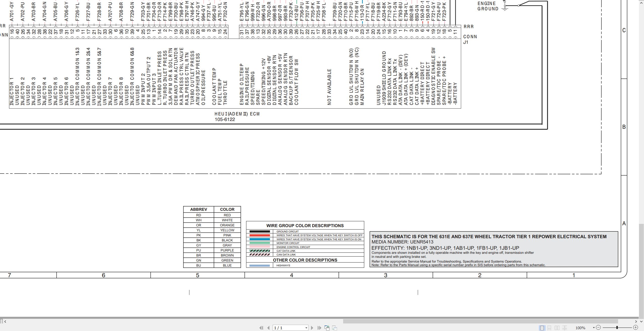Select continuous facing view mode

(565, 328)
